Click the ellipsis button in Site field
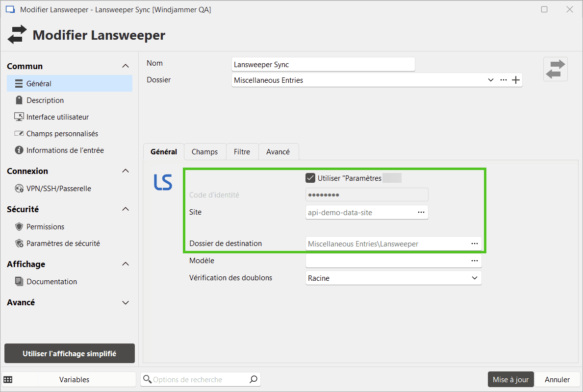This screenshot has width=583, height=392. [x=421, y=212]
